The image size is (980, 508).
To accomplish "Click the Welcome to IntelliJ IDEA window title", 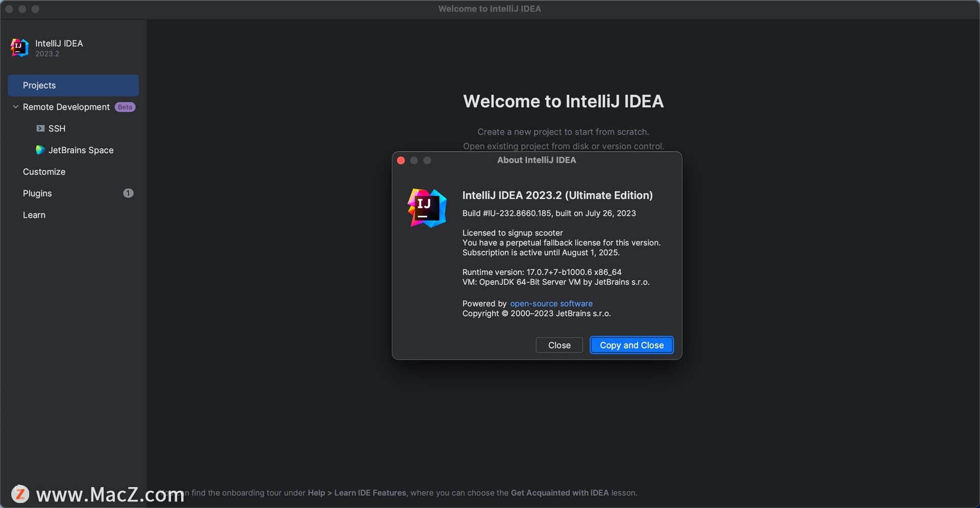I will (x=489, y=9).
